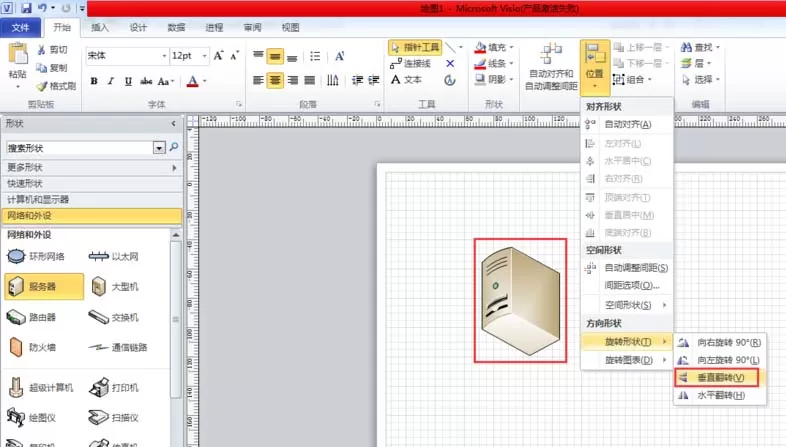Open the font name (宋体) dropdown

pyautogui.click(x=164, y=56)
